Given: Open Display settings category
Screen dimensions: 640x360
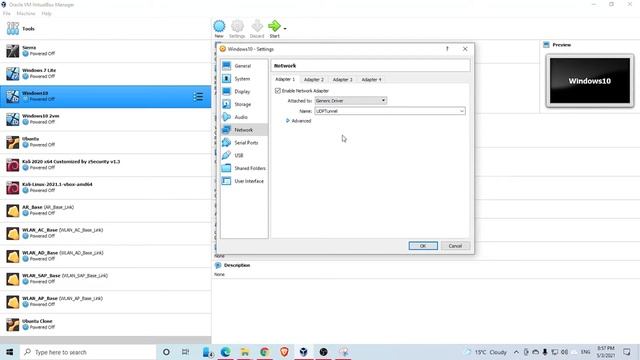Looking at the screenshot, I should [x=244, y=91].
